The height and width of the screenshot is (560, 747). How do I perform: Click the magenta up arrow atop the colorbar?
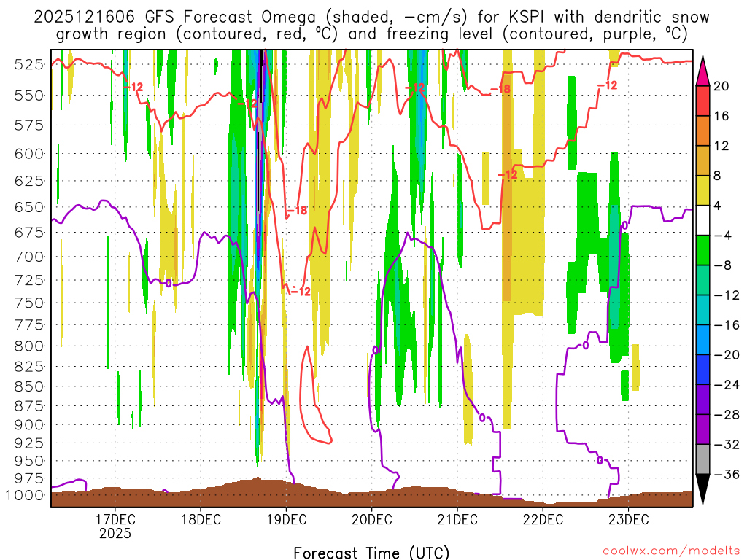tap(703, 69)
